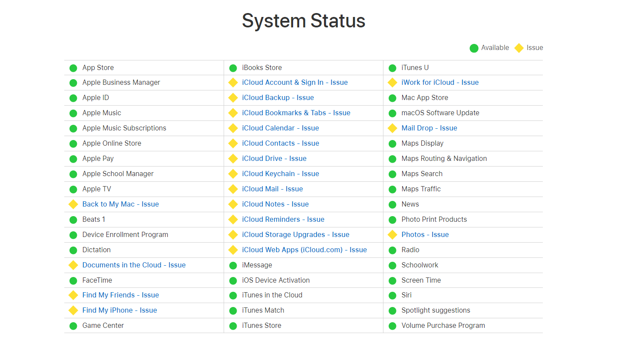
Task: Click the green status dot beside App Store
Action: (x=73, y=68)
